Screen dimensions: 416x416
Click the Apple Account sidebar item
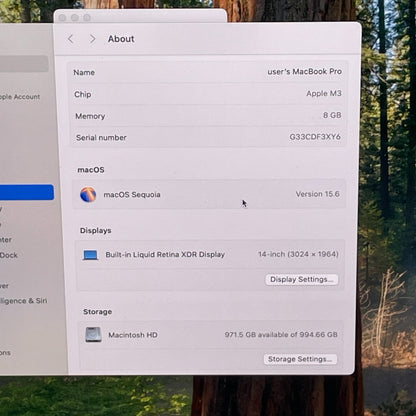click(20, 97)
